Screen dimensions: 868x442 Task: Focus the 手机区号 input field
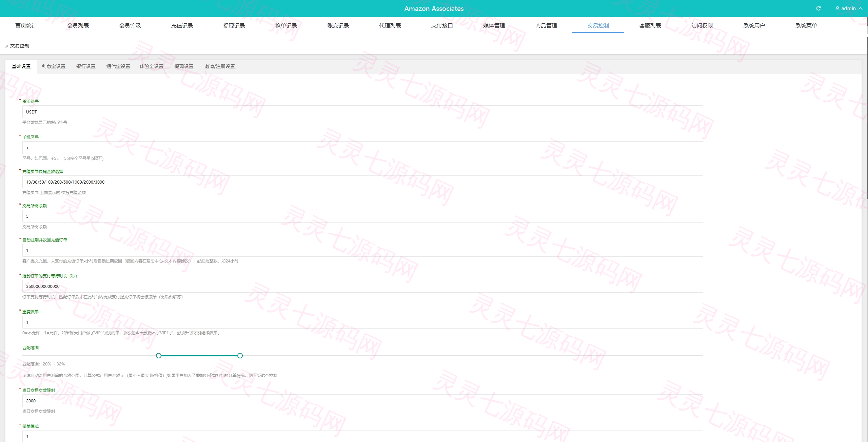363,148
